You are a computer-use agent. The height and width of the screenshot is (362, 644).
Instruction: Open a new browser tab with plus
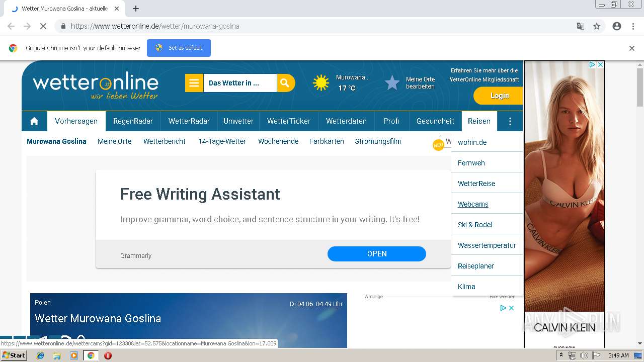[x=136, y=9]
